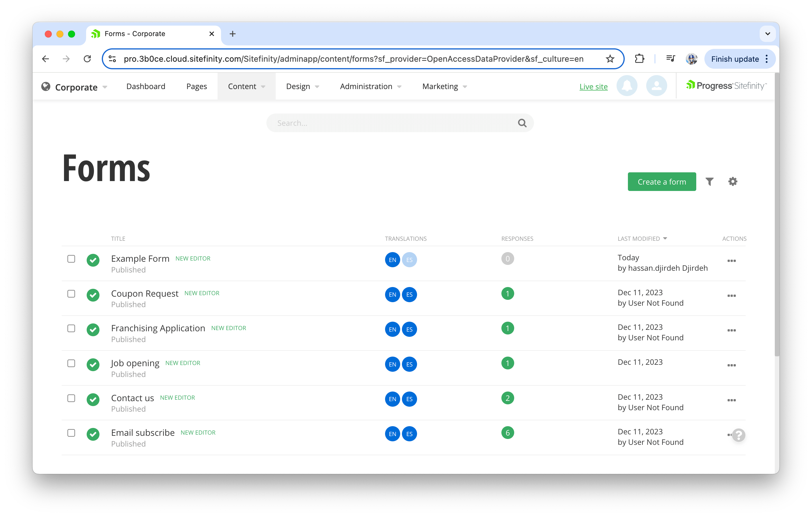The image size is (812, 517).
Task: Click the response count for Email subscribe
Action: 507,433
